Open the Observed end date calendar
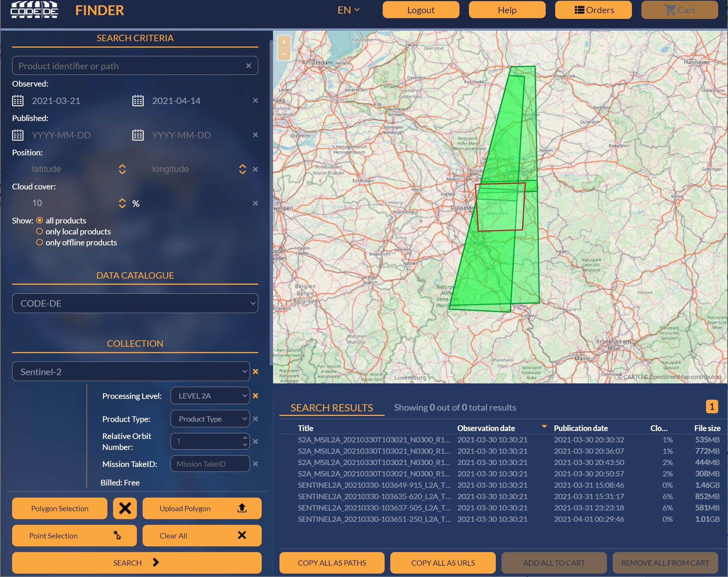 138,101
